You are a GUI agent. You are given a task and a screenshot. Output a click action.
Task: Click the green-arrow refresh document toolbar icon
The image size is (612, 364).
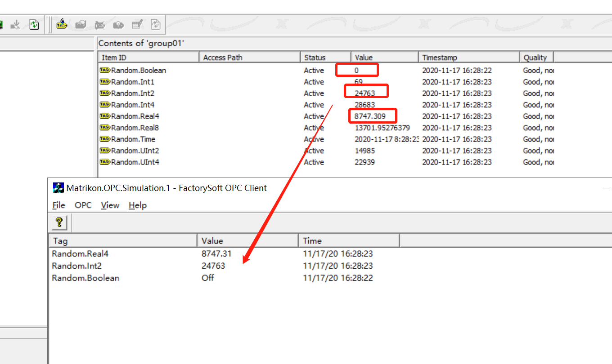click(34, 25)
